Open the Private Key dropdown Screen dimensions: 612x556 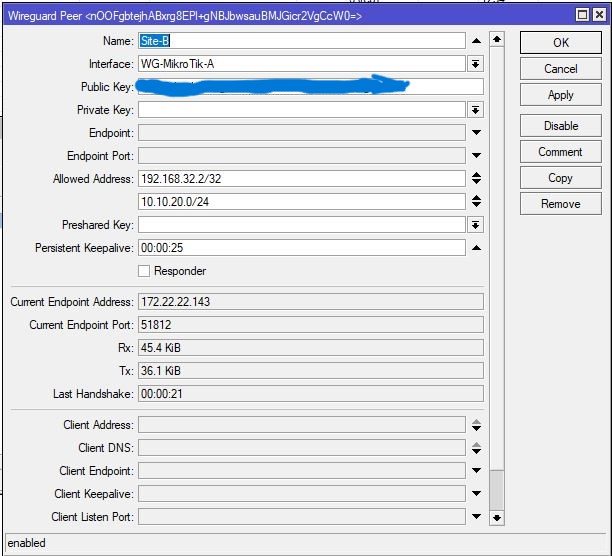476,110
